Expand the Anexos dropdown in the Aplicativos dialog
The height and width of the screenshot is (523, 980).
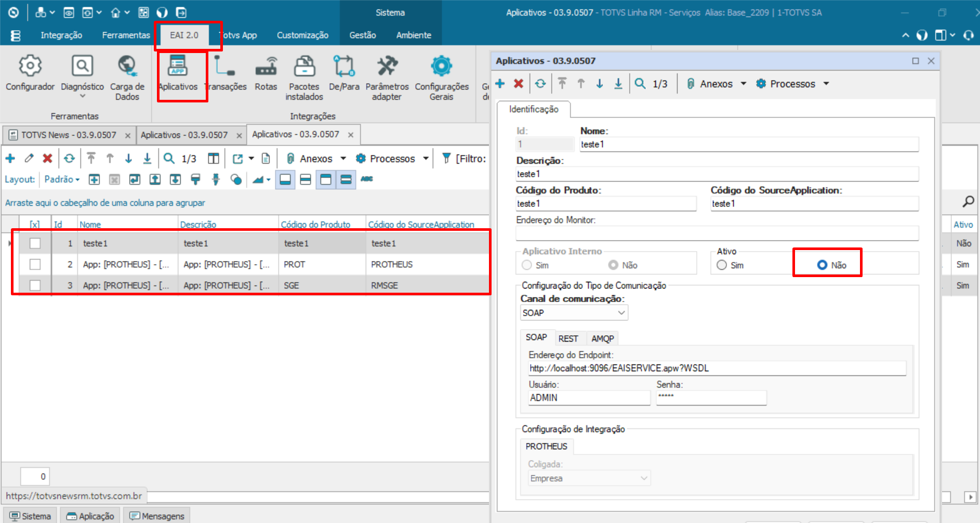pyautogui.click(x=744, y=84)
